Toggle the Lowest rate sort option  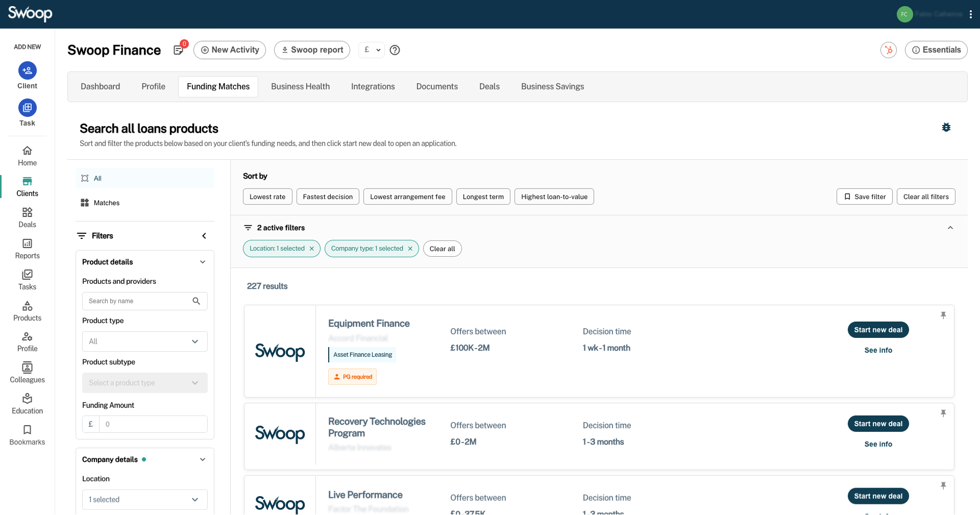click(x=267, y=197)
